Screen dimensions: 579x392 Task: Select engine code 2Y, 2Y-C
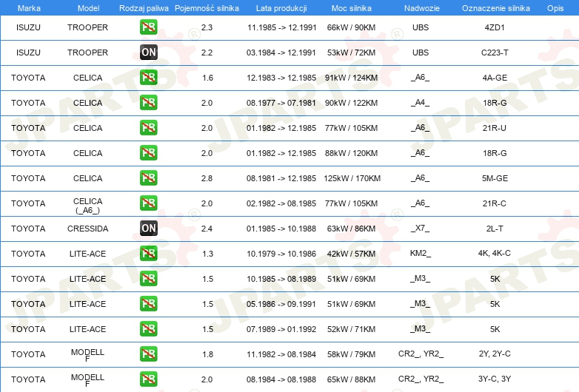point(495,354)
